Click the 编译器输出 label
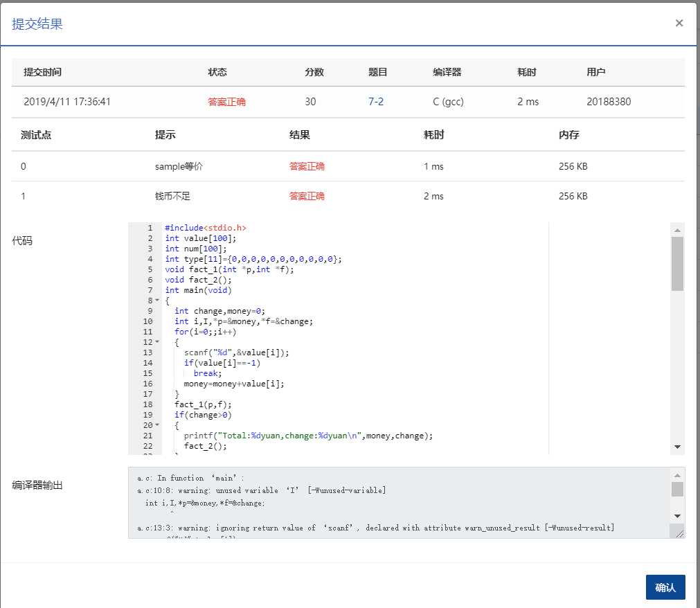Image resolution: width=700 pixels, height=608 pixels. 37,485
